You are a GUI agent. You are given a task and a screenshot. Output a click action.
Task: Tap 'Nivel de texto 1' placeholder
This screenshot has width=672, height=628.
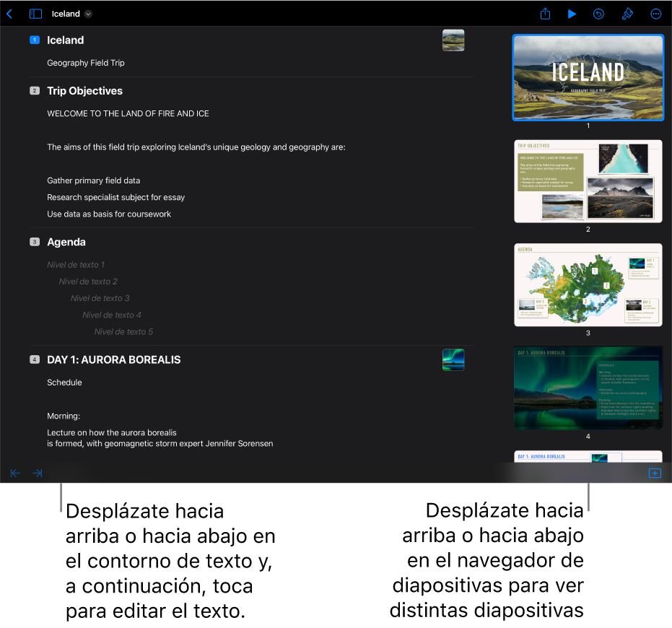coord(76,264)
